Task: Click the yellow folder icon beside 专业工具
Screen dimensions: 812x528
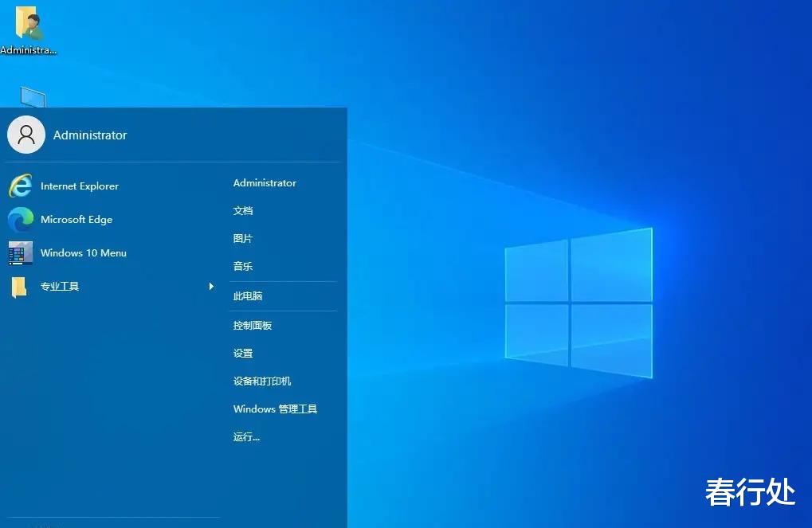Action: pyautogui.click(x=20, y=286)
